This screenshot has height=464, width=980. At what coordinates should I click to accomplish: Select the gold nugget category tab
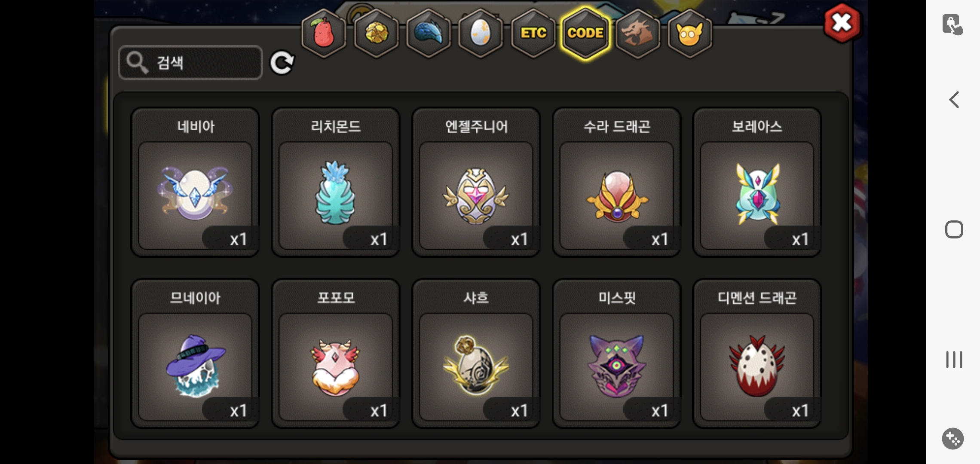tap(377, 34)
